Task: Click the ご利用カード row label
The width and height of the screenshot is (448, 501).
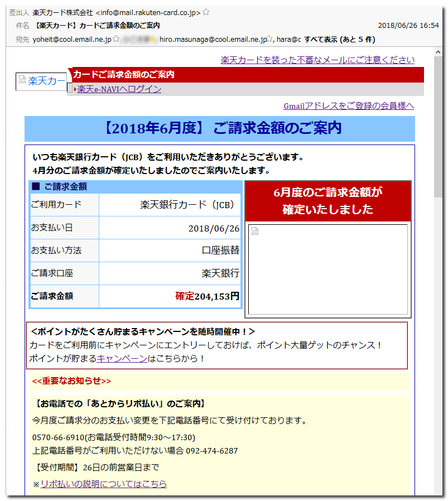Action: 65,205
